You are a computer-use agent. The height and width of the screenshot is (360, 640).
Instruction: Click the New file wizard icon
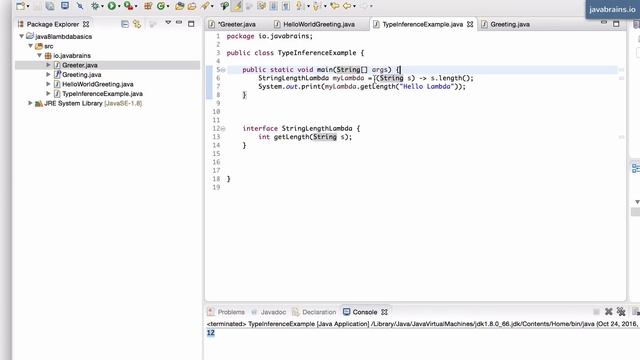tap(20, 6)
